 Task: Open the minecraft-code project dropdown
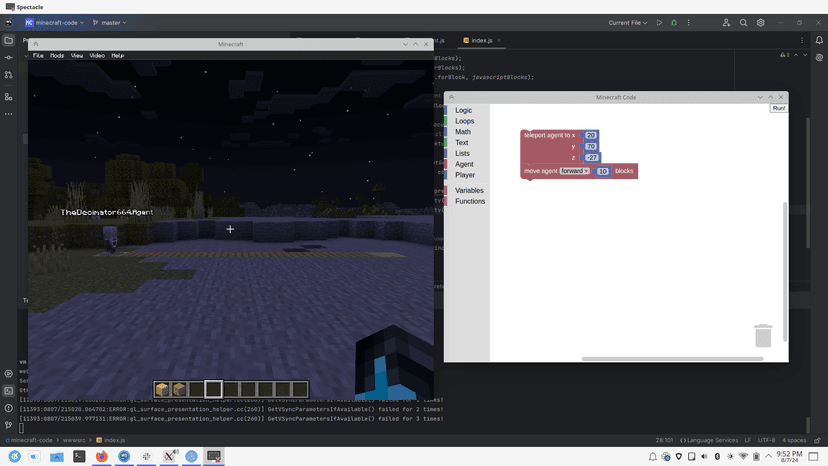click(54, 23)
